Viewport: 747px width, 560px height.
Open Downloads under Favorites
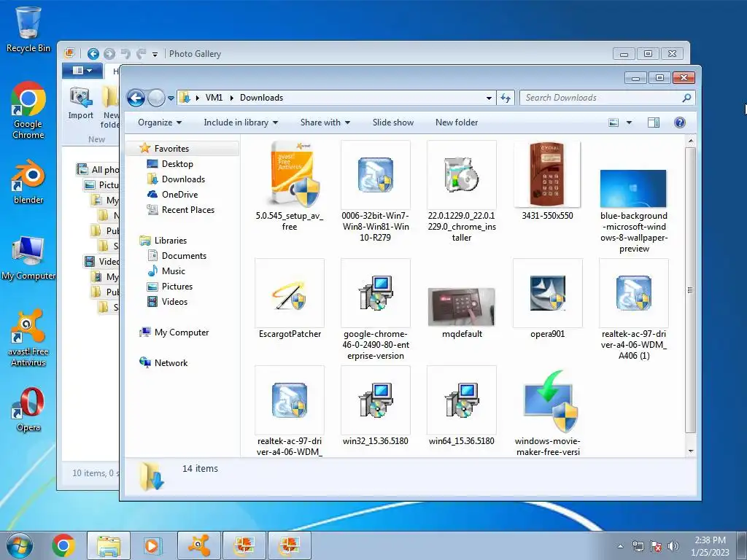177,179
